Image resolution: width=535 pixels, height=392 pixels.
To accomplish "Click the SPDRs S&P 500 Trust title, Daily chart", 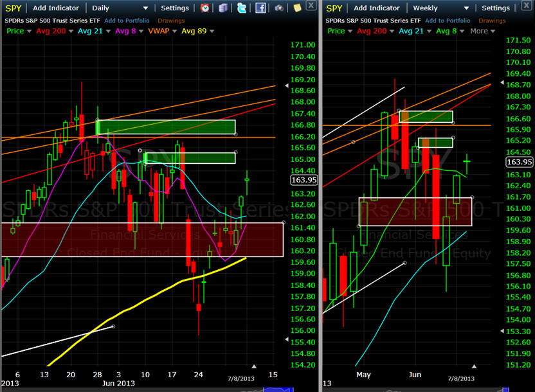I will [52, 21].
